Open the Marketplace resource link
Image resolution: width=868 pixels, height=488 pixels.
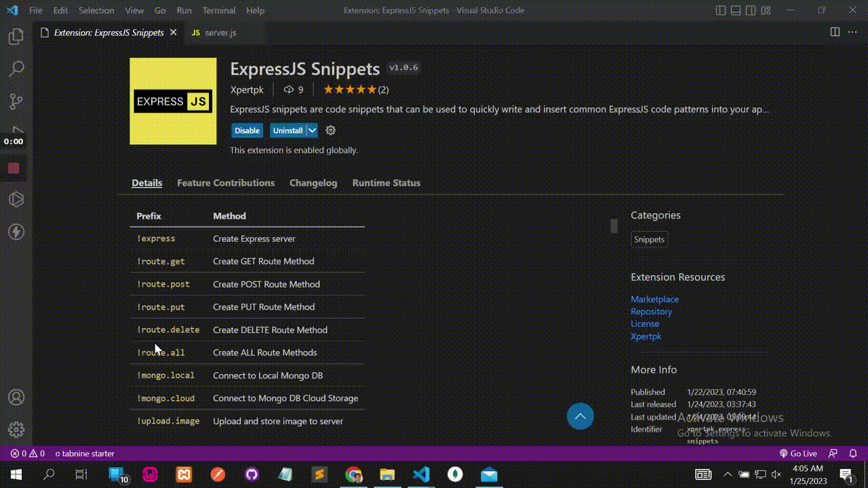(654, 299)
